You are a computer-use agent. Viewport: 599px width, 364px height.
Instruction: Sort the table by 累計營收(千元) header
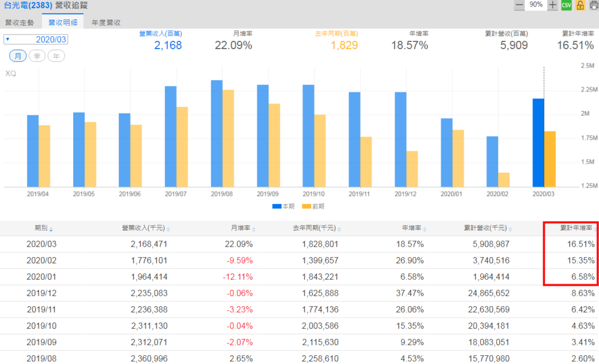click(x=488, y=228)
